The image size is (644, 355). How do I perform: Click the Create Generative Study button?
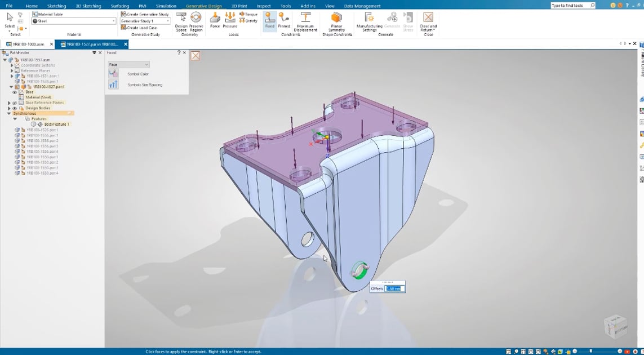pos(145,14)
